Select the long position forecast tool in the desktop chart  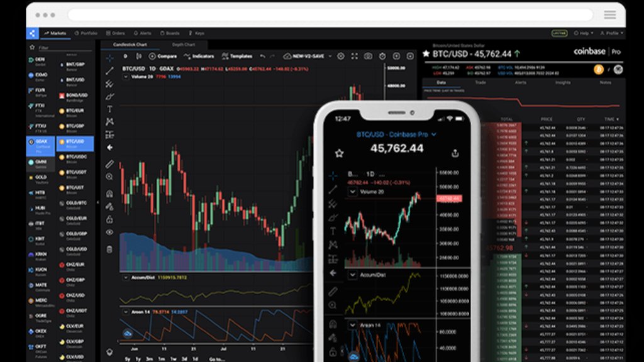coord(109,134)
